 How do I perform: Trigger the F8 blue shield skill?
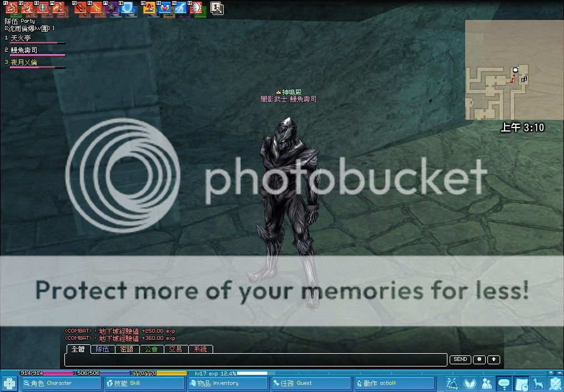128,8
